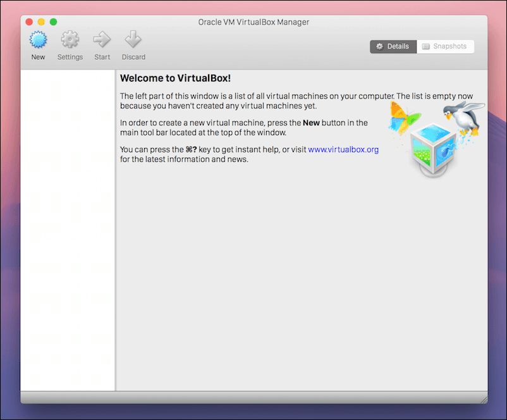Viewport: 507px width, 420px height.
Task: Open the www.virtualbox.org link
Action: point(343,150)
